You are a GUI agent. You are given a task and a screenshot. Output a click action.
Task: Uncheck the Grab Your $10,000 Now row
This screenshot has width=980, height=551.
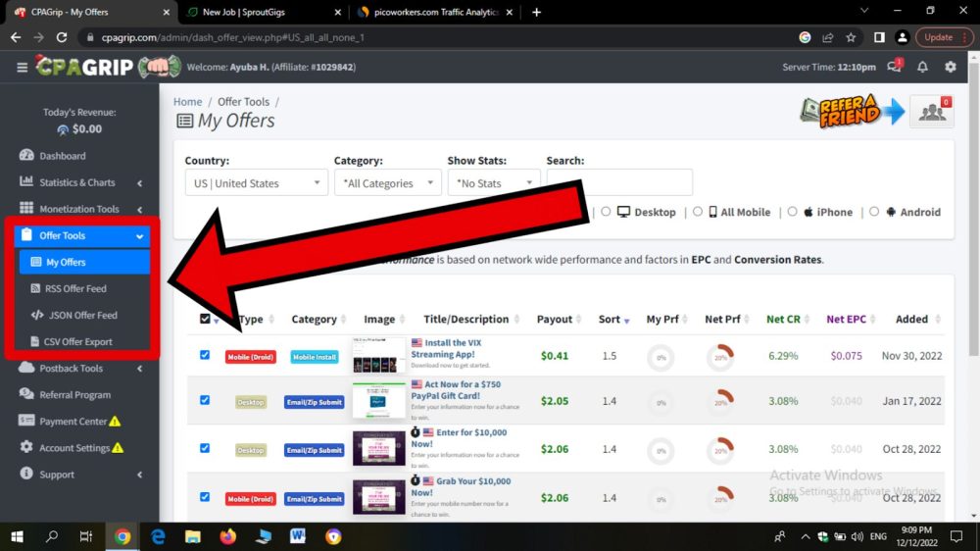205,497
